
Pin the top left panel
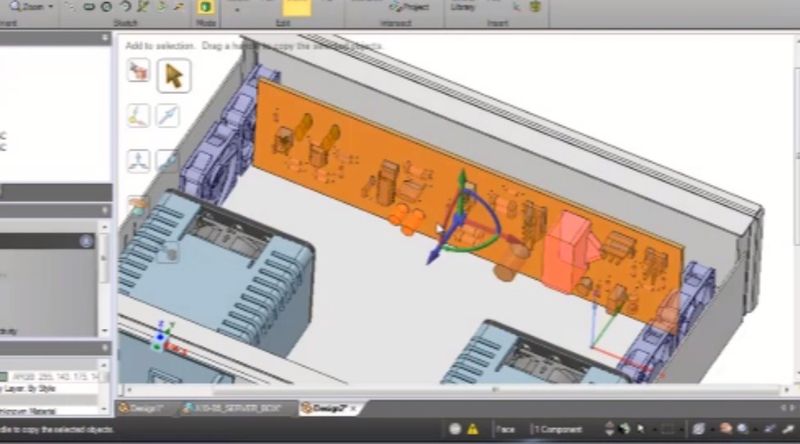(105, 38)
